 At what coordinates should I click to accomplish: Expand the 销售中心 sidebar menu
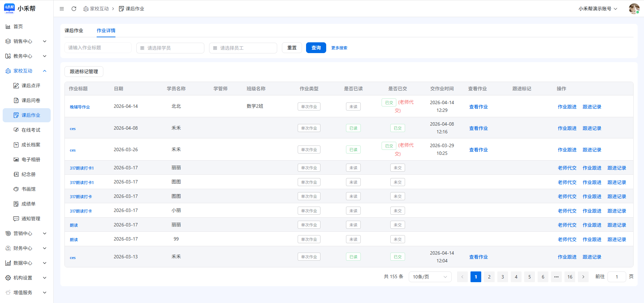[26, 41]
